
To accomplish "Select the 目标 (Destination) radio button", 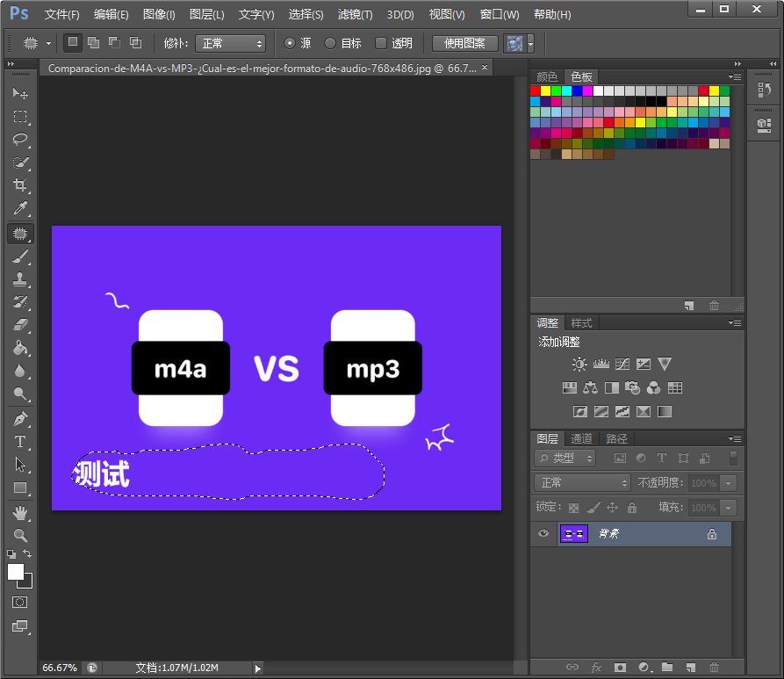I will (330, 43).
